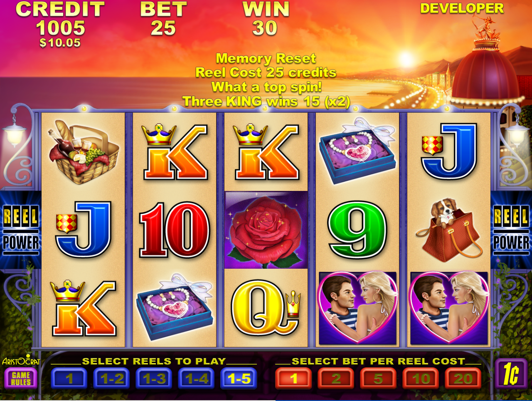Click the Aristocrat logo
Viewport: 532px width, 401px height.
point(21,360)
